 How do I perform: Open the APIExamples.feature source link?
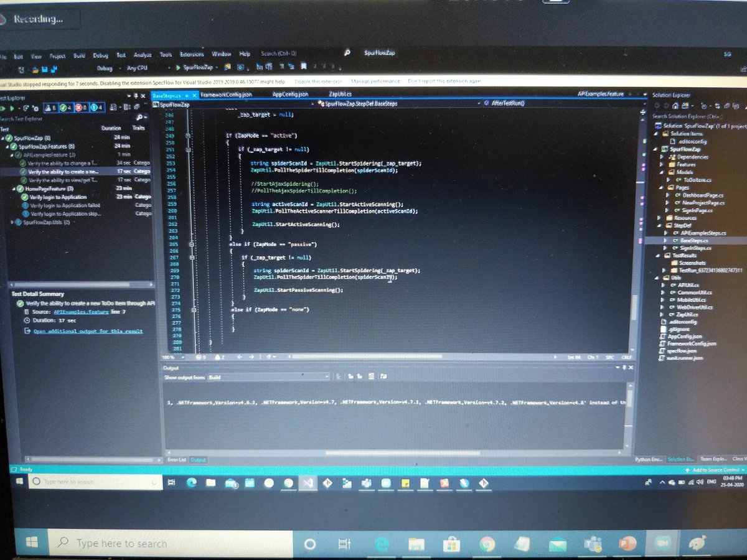81,311
